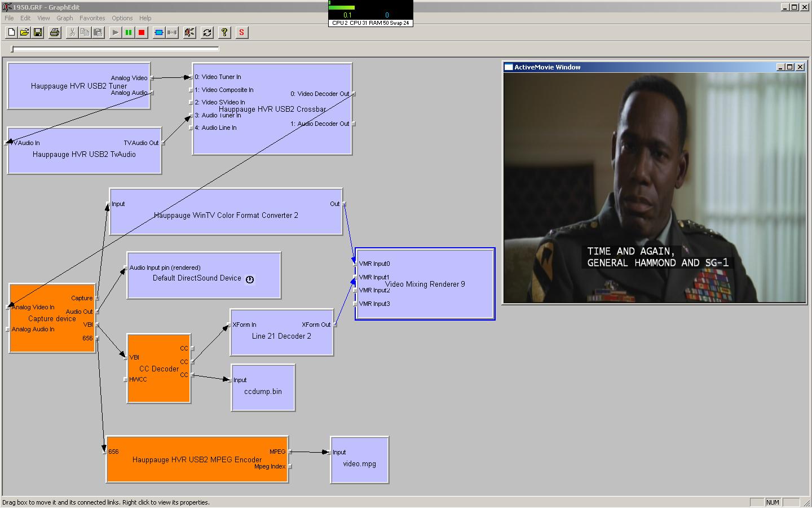This screenshot has width=812, height=508.
Task: Click the NUM indicator in the status bar
Action: click(773, 502)
